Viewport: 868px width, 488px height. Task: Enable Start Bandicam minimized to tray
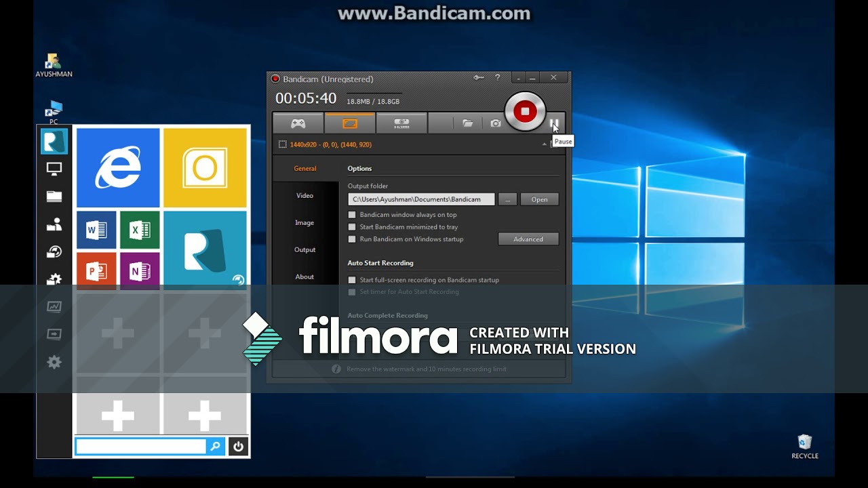coord(352,227)
